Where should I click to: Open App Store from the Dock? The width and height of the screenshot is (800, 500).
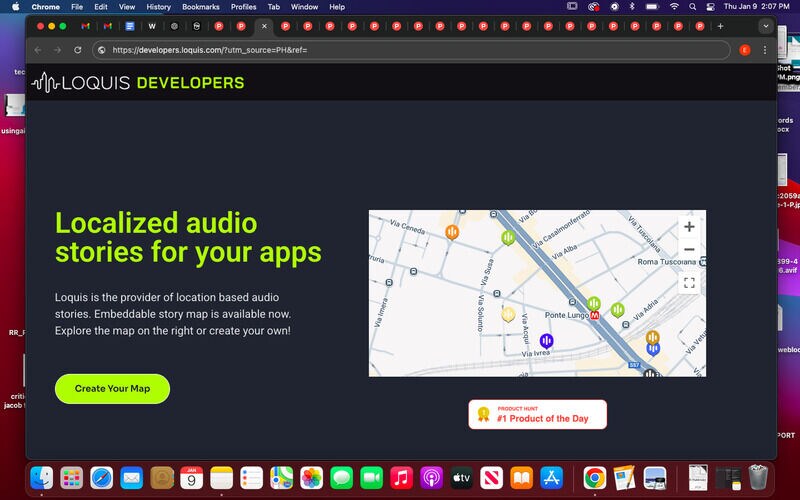552,478
